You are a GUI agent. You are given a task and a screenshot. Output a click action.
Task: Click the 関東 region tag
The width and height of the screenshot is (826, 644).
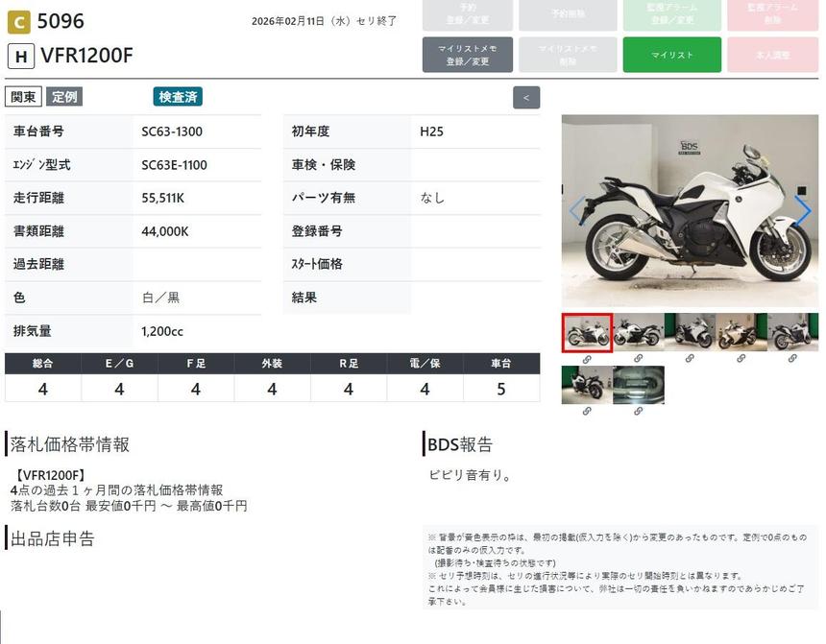(x=24, y=97)
